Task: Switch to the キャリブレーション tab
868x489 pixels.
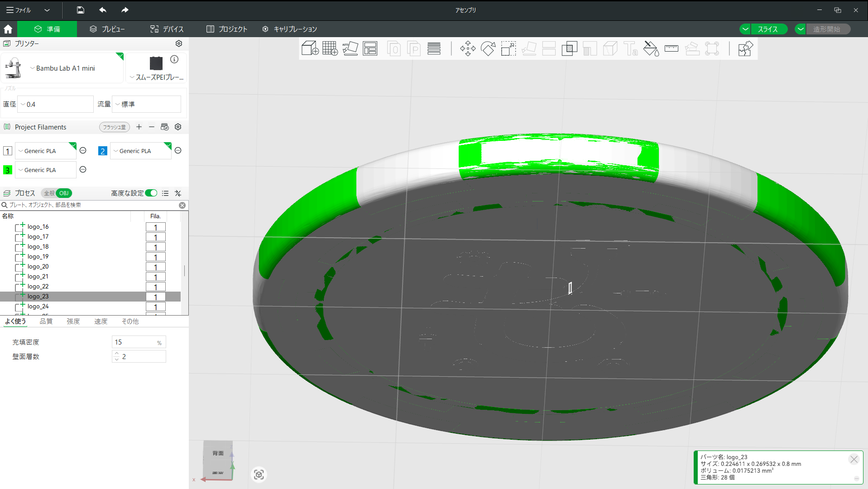Action: pyautogui.click(x=289, y=29)
